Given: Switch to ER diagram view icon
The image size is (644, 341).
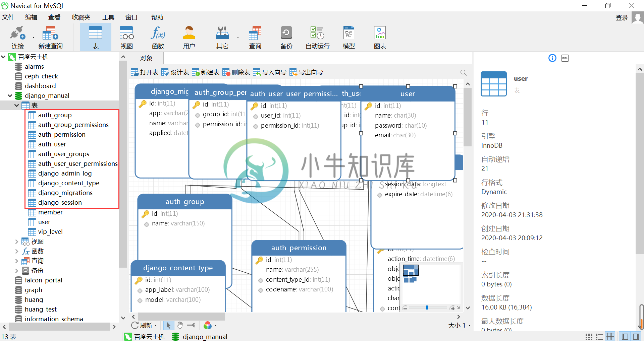Looking at the screenshot, I should (x=610, y=337).
